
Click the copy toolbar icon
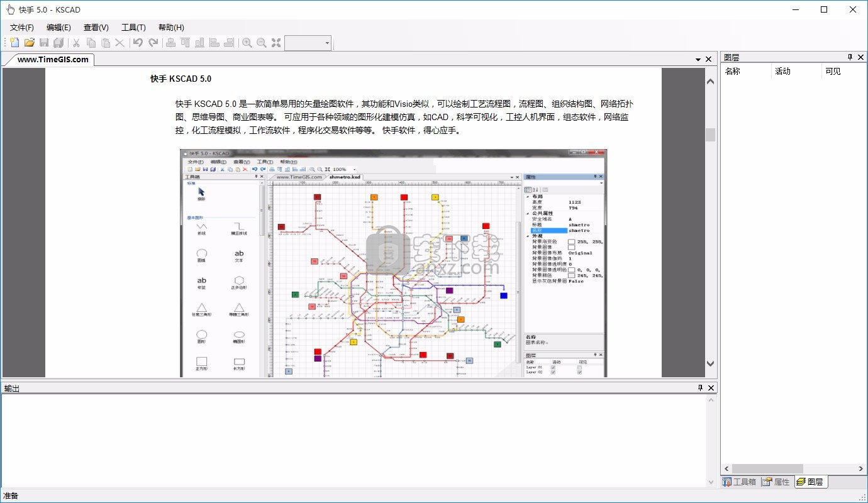tap(91, 43)
